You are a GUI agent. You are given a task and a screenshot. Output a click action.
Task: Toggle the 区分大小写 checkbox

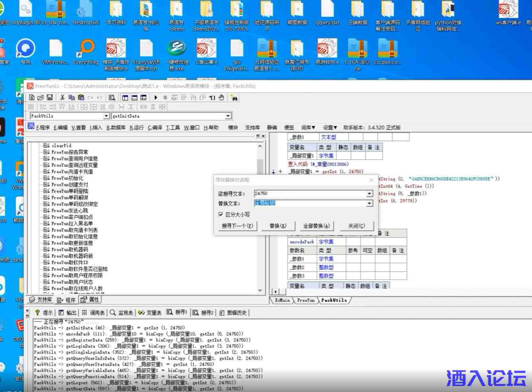tap(221, 214)
